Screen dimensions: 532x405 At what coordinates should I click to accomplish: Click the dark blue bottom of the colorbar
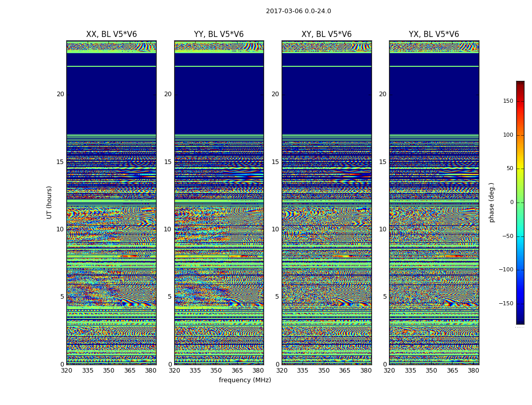click(520, 321)
